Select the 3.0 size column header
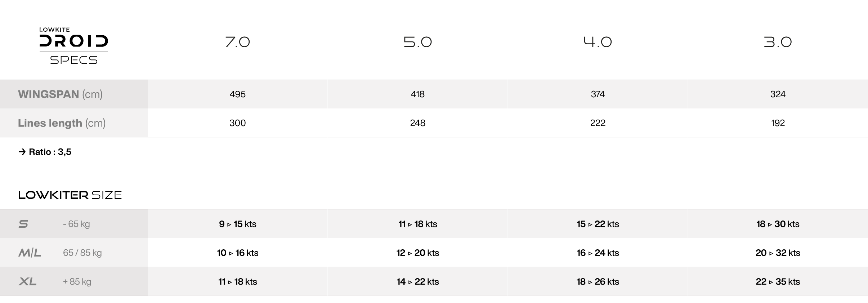The height and width of the screenshot is (303, 868). pyautogui.click(x=778, y=42)
